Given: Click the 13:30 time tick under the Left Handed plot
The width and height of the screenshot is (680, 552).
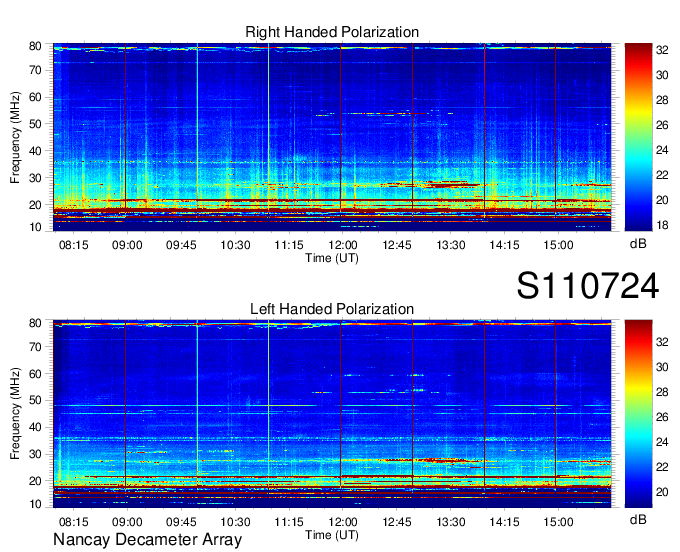Looking at the screenshot, I should [451, 522].
